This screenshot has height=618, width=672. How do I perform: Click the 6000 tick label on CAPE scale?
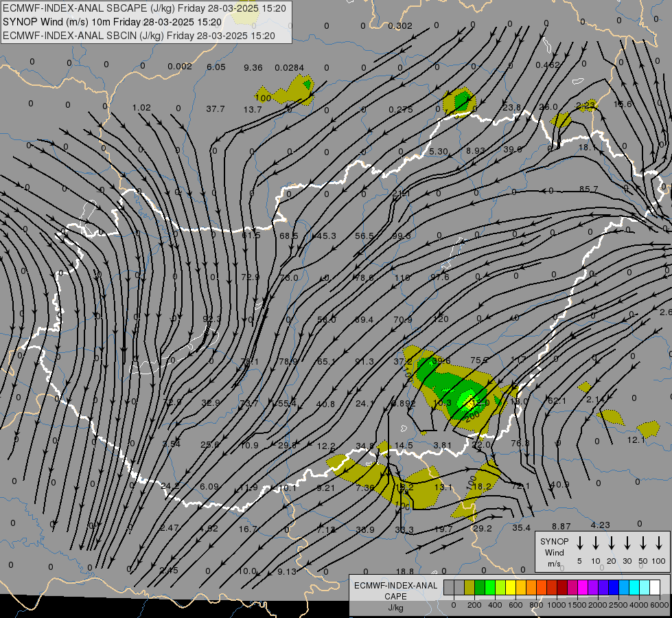pos(659,605)
